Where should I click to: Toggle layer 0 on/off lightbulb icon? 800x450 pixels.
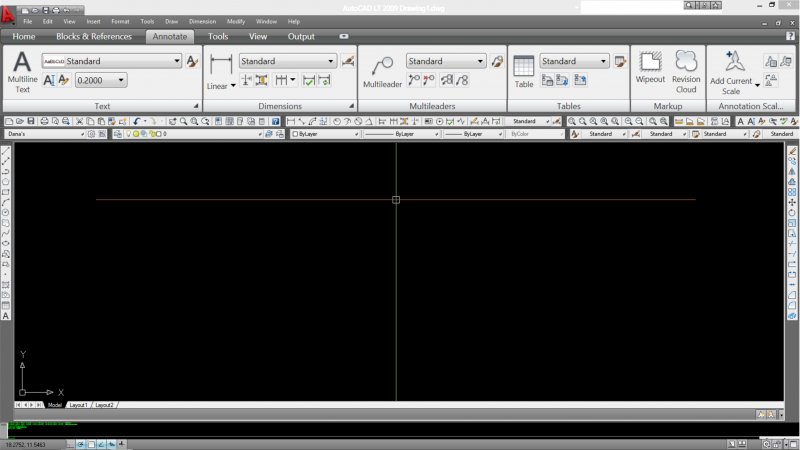coord(129,134)
